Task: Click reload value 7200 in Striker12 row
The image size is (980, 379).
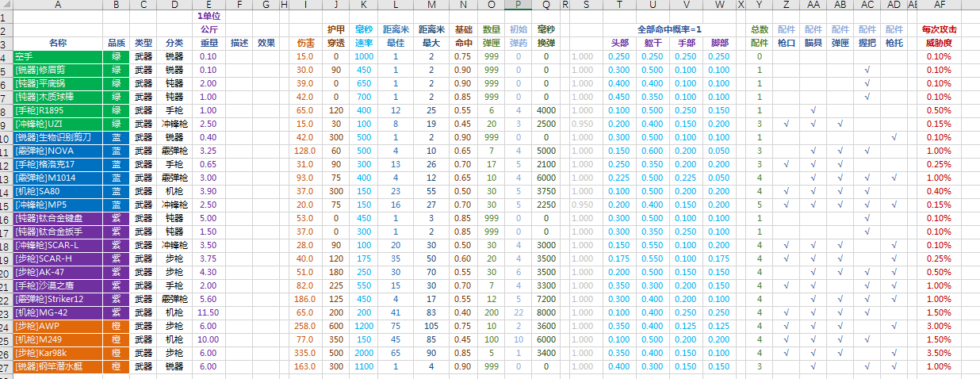Action: click(x=546, y=299)
